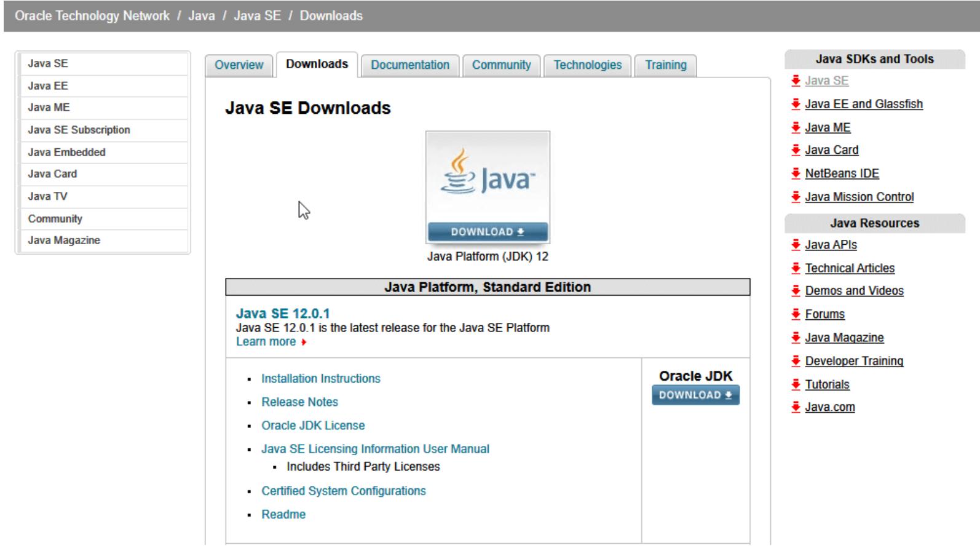980x548 pixels.
Task: Open the Installation Instructions link
Action: [x=321, y=379]
